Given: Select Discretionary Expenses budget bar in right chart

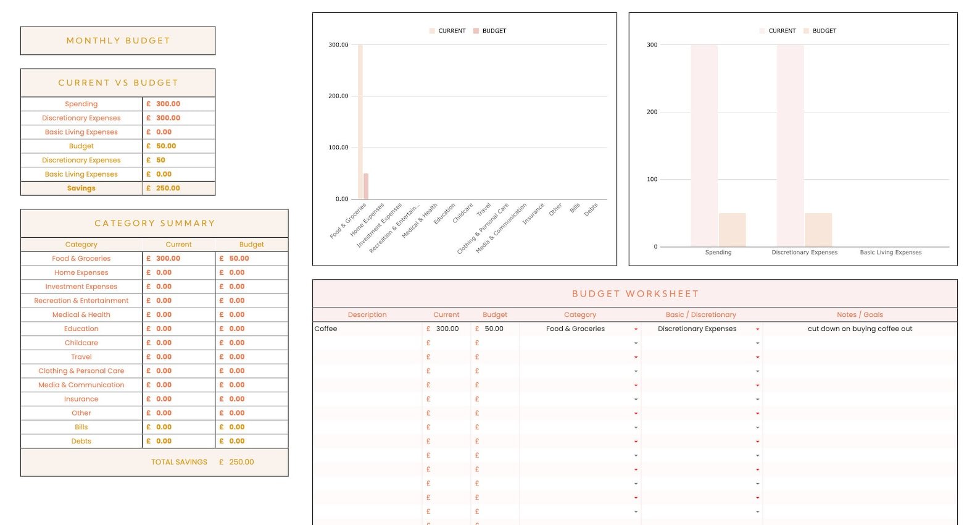Looking at the screenshot, I should [818, 230].
